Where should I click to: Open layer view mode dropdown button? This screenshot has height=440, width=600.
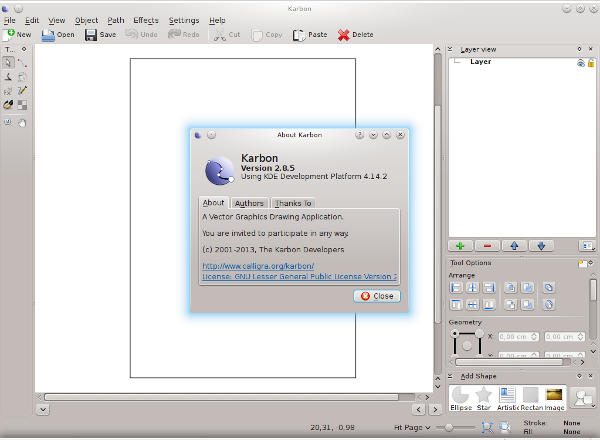(x=587, y=246)
